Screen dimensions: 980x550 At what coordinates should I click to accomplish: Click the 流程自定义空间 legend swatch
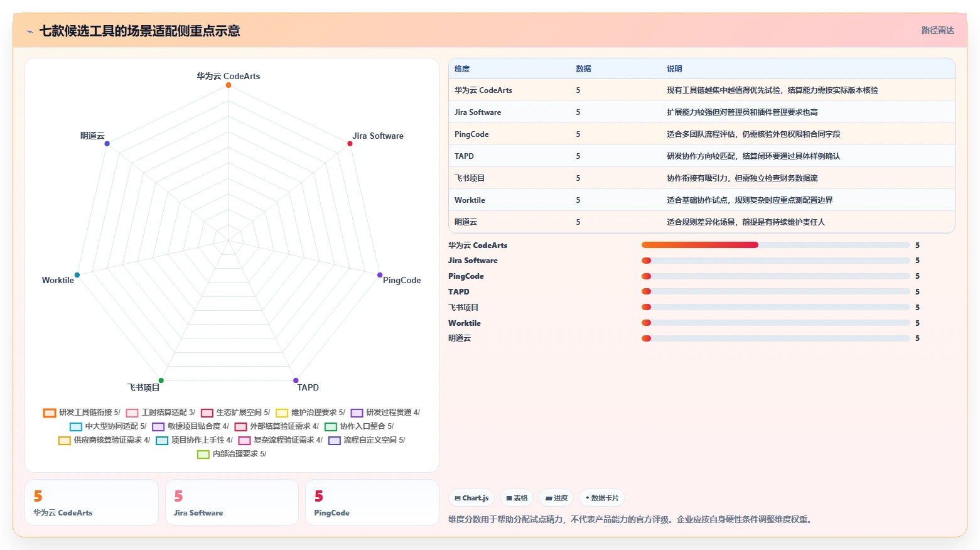click(x=335, y=440)
